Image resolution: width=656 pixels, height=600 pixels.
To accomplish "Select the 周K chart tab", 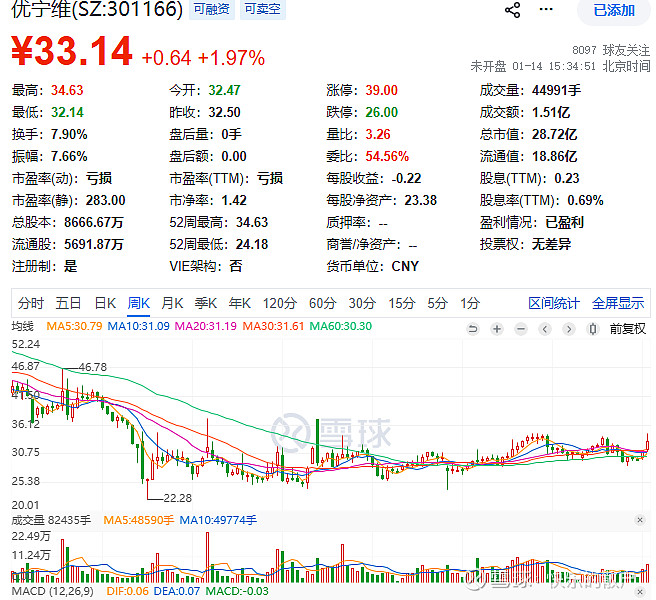I will pos(138,303).
